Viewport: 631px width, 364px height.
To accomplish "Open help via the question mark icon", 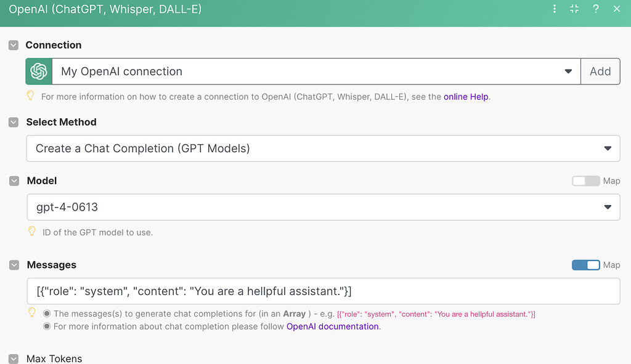I will pyautogui.click(x=595, y=9).
